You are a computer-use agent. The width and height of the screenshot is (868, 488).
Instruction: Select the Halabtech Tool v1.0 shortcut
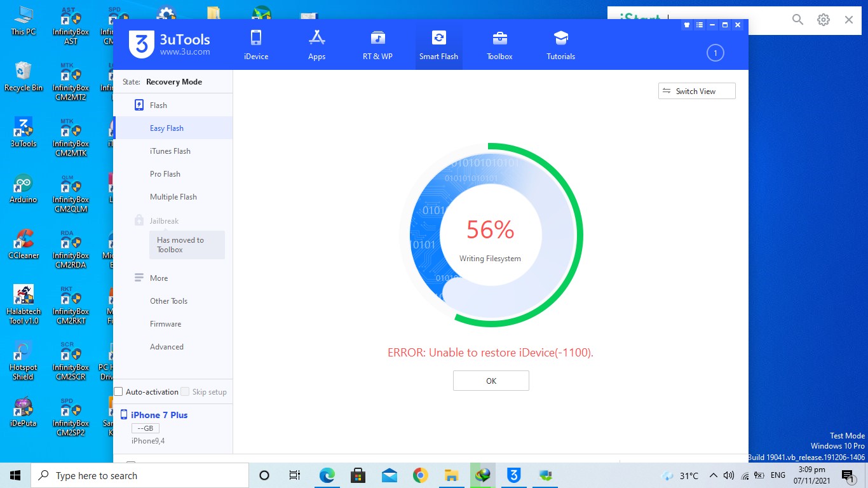pyautogui.click(x=24, y=304)
